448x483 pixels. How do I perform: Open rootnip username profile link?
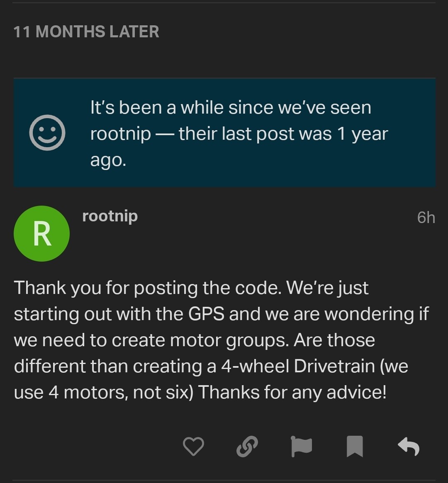point(110,216)
